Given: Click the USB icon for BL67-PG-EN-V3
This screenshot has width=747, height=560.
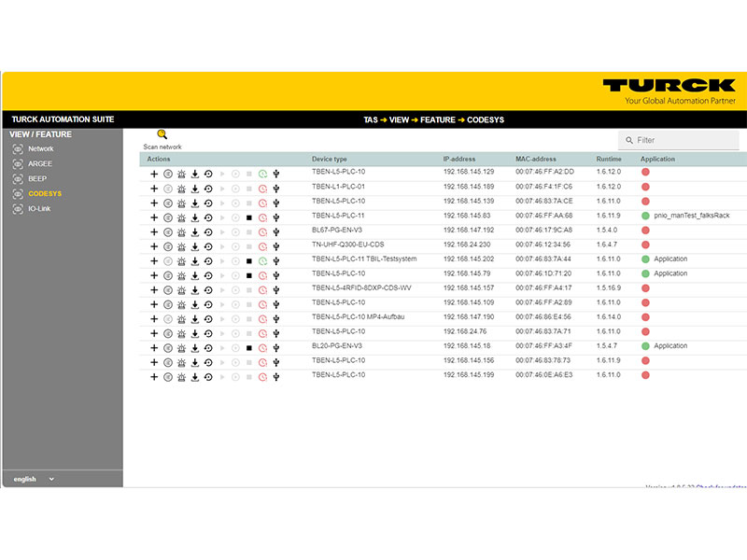Looking at the screenshot, I should pos(276,232).
